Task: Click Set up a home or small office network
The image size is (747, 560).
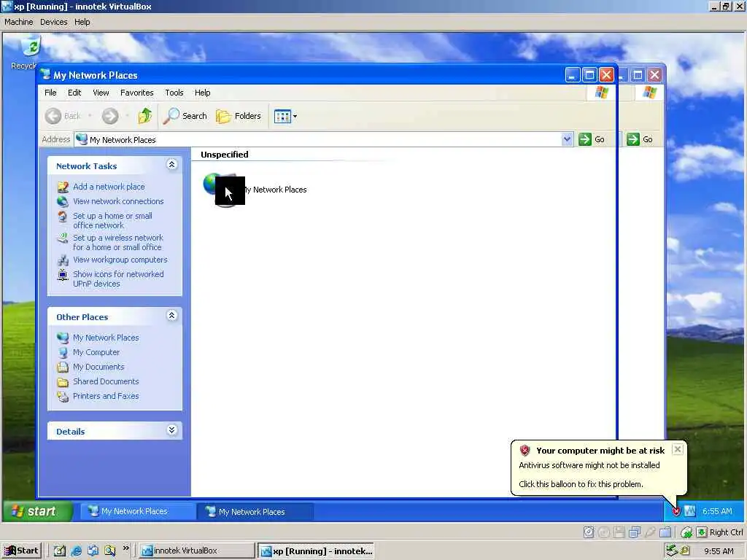Action: [112, 220]
